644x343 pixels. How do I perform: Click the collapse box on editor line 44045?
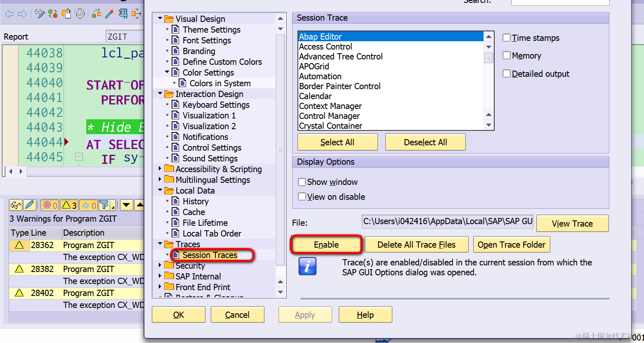(79, 157)
